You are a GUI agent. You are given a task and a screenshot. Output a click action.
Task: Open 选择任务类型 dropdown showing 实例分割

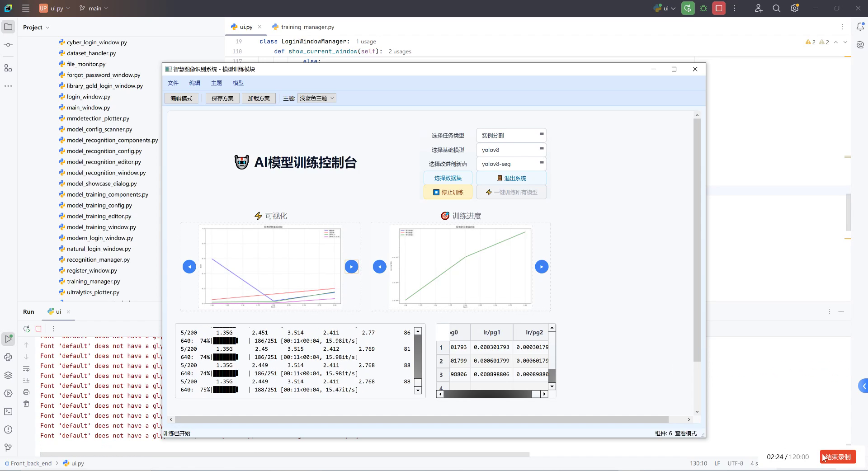click(x=511, y=135)
